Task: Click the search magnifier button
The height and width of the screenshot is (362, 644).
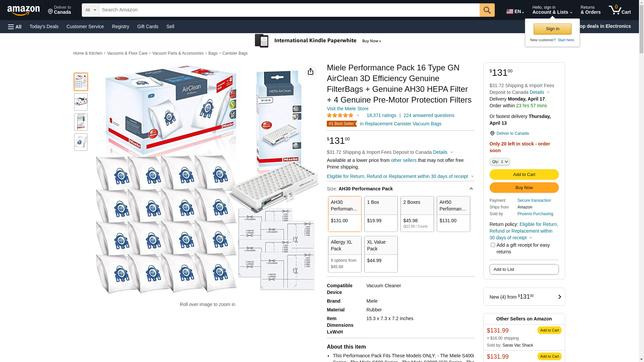Action: [x=487, y=10]
